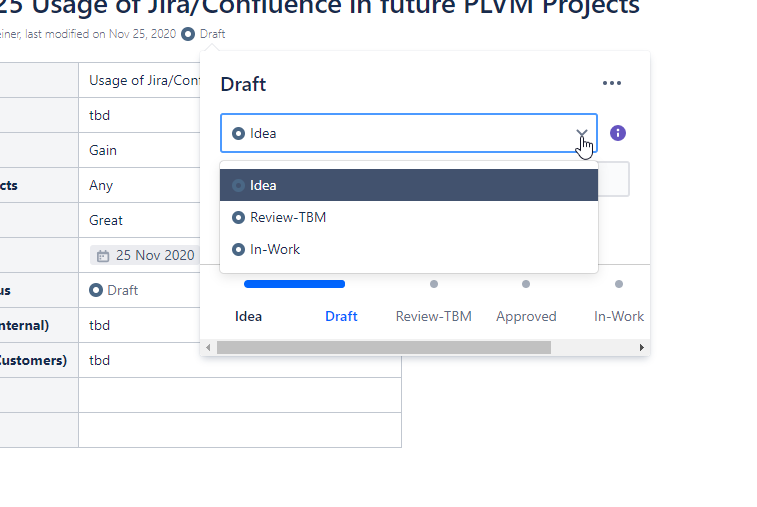Image resolution: width=757 pixels, height=507 pixels.
Task: Click the Draft heading in the popup
Action: click(x=243, y=84)
